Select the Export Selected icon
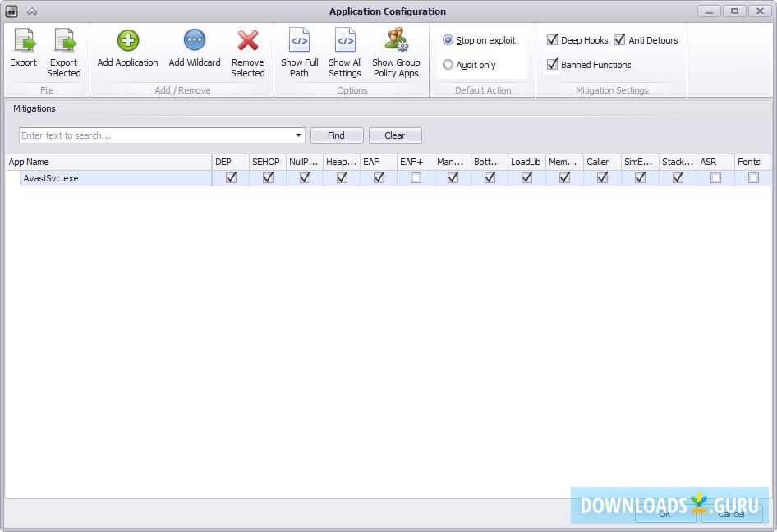Image resolution: width=777 pixels, height=532 pixels. pyautogui.click(x=63, y=39)
